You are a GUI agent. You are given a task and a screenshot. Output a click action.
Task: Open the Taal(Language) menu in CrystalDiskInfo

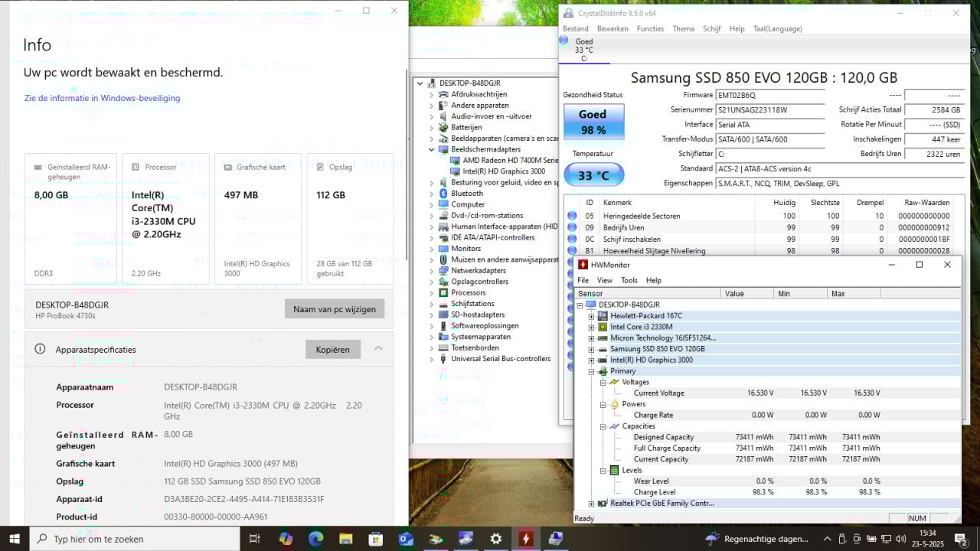pyautogui.click(x=778, y=29)
